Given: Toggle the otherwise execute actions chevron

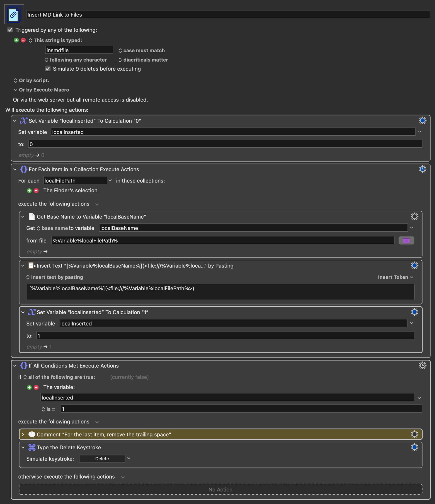Looking at the screenshot, I should pos(123,477).
